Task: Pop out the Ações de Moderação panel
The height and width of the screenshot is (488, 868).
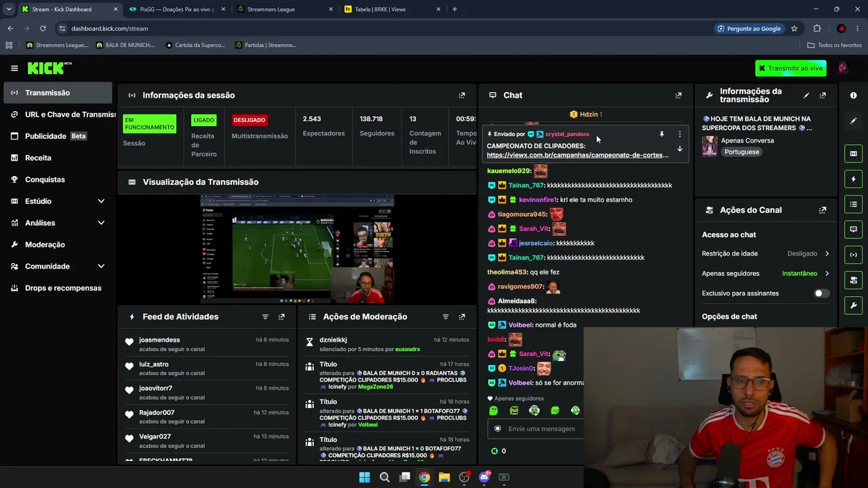Action: [462, 317]
